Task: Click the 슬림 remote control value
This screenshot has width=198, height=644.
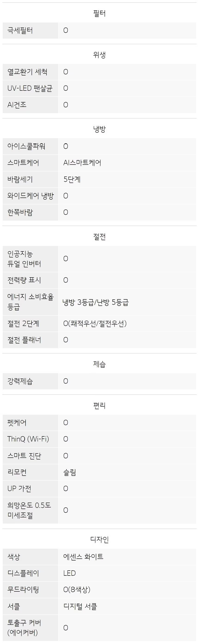Action: coord(69,472)
